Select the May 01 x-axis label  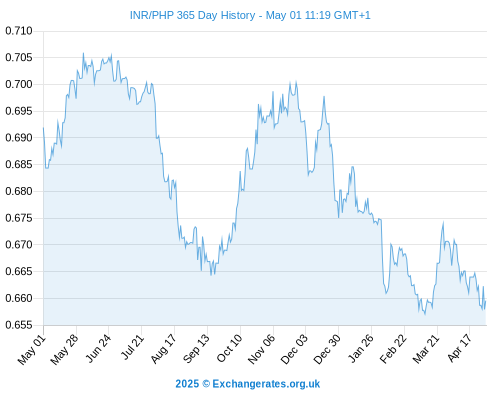coord(31,350)
